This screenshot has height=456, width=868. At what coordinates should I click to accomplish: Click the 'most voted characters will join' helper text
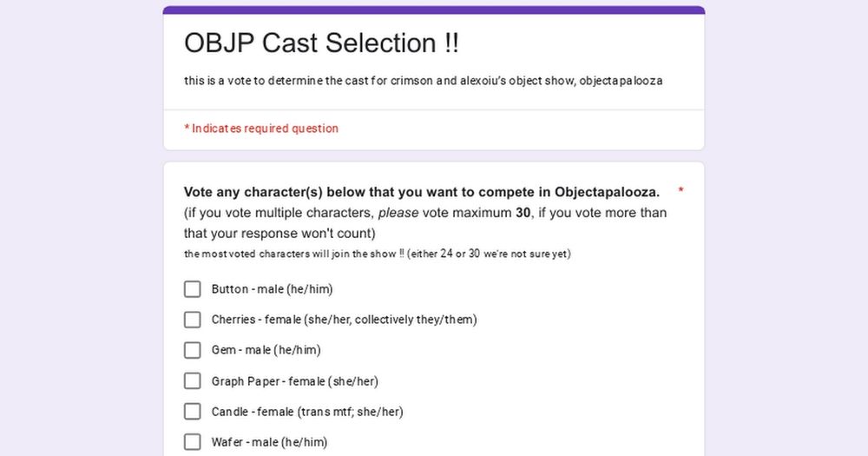pyautogui.click(x=377, y=254)
